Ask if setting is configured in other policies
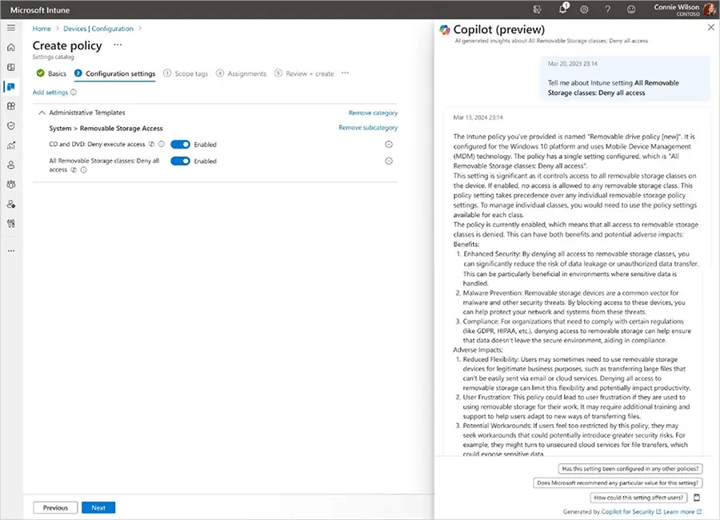Viewport: 720px width, 520px height. [x=630, y=469]
